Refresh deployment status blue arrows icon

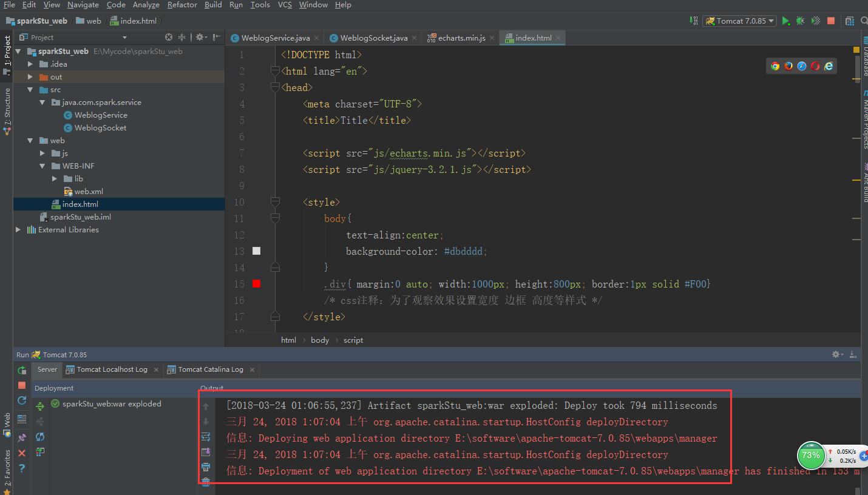pyautogui.click(x=40, y=437)
